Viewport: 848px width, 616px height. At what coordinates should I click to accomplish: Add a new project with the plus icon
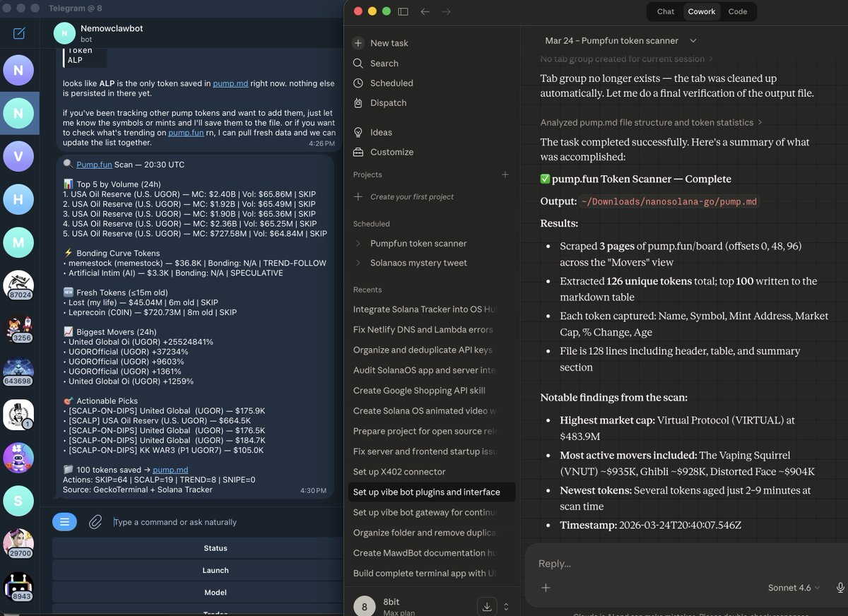click(x=505, y=174)
